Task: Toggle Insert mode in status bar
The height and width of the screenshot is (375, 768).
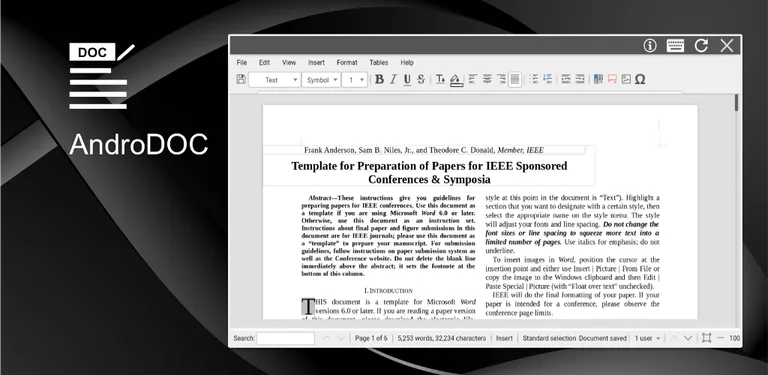Action: click(504, 338)
